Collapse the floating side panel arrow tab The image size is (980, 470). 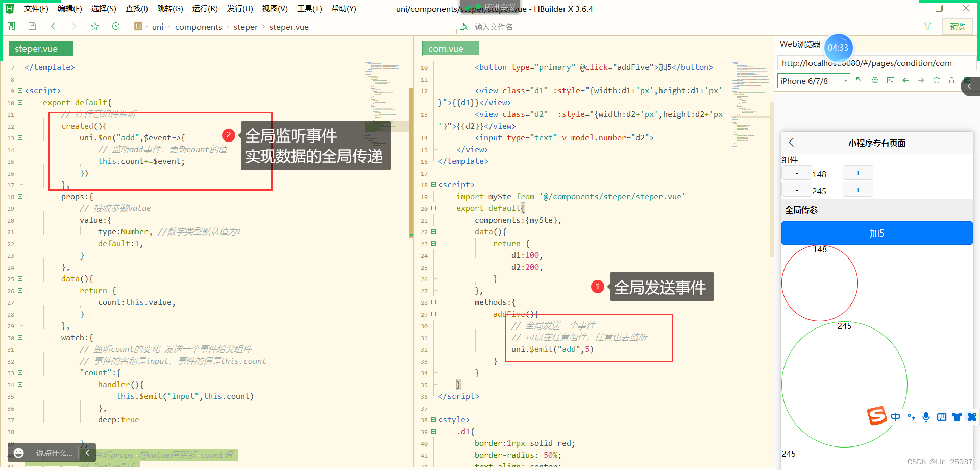[969, 86]
